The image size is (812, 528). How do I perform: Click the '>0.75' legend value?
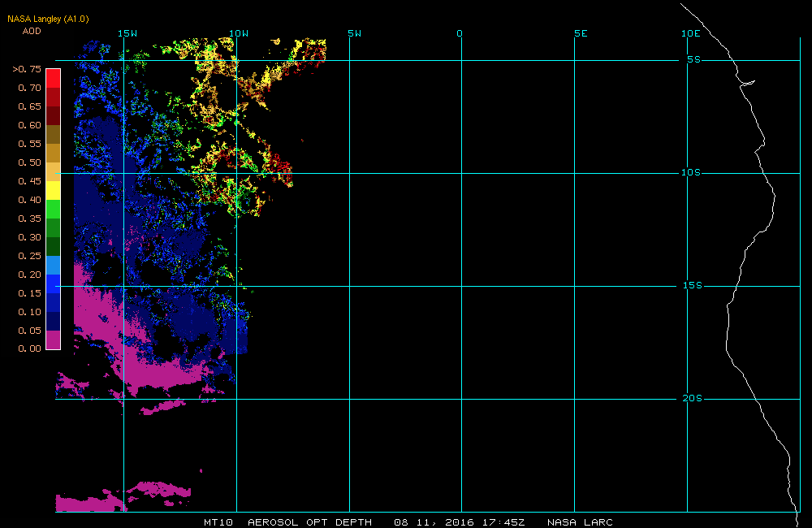click(x=27, y=69)
